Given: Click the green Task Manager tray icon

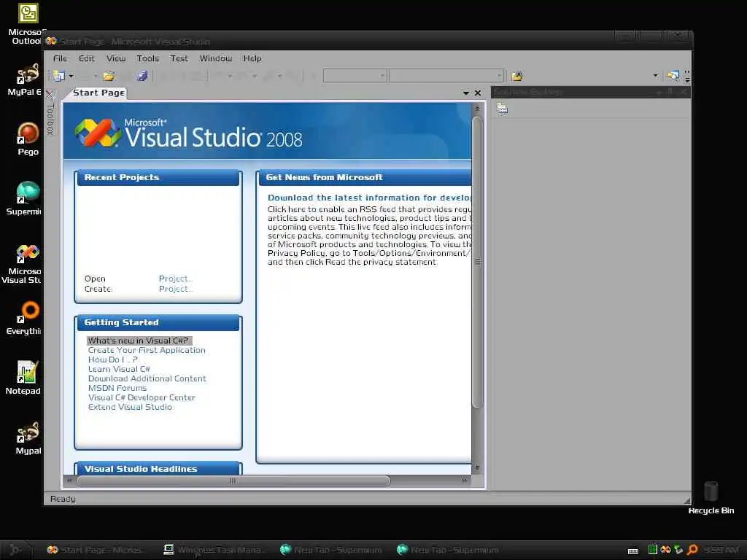Looking at the screenshot, I should [x=653, y=550].
